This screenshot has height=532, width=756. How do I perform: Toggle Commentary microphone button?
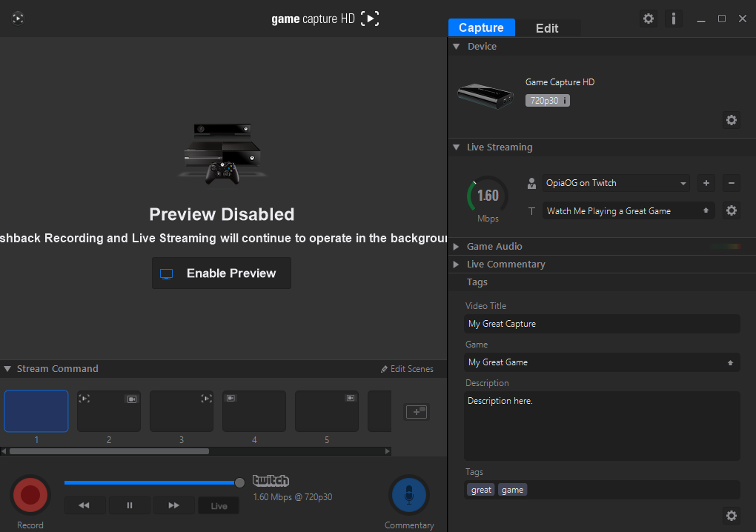[409, 495]
